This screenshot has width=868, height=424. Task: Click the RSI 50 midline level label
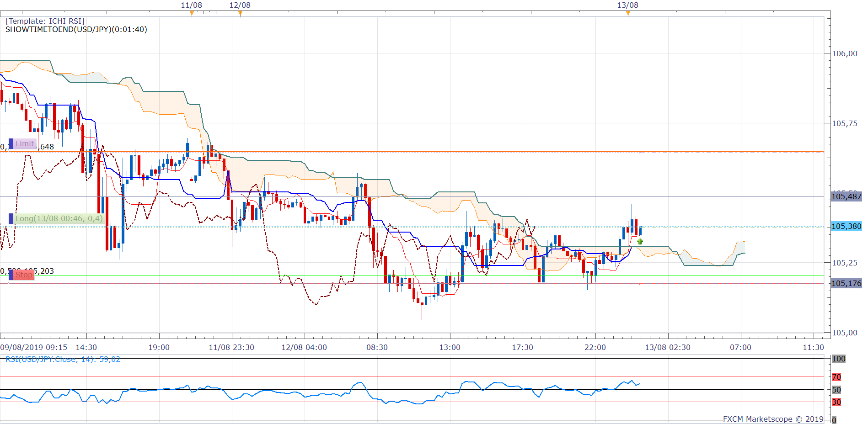pos(836,390)
